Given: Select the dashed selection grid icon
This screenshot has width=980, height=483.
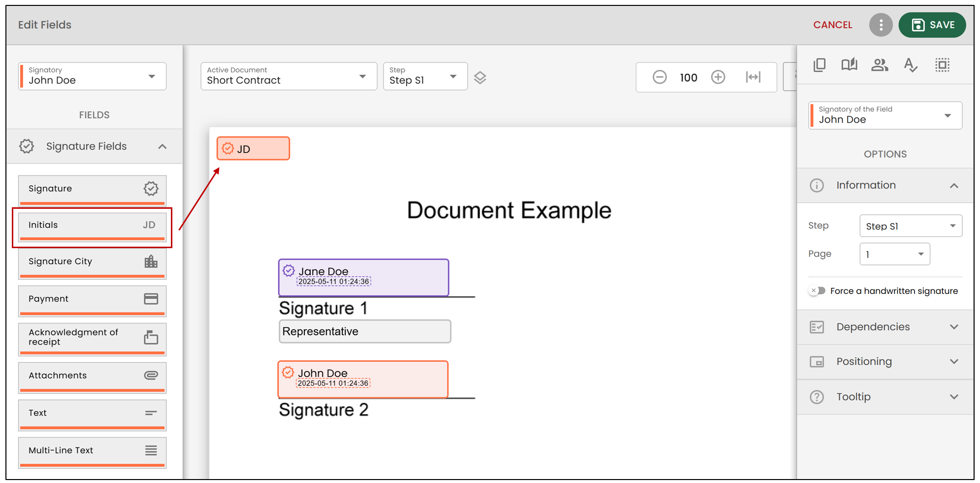Looking at the screenshot, I should point(942,65).
